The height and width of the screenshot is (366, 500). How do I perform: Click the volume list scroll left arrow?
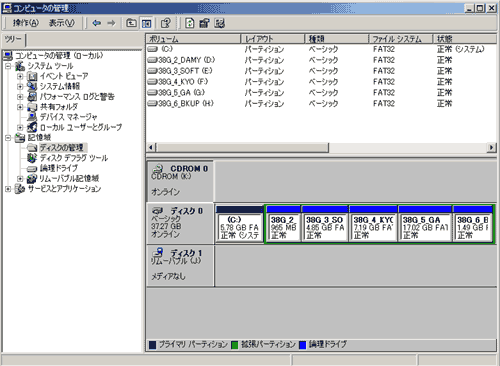151,147
